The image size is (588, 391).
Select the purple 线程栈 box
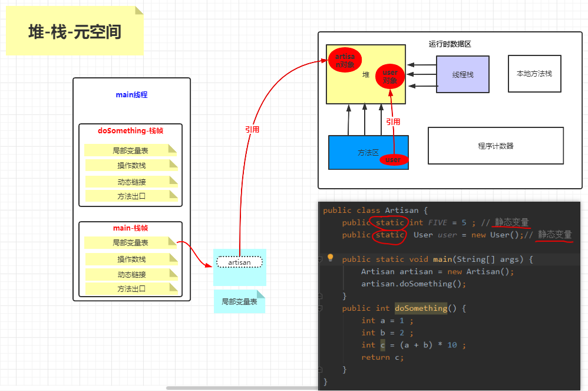point(463,73)
